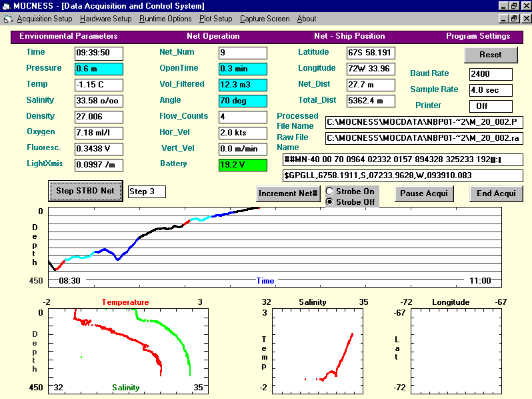Click the Step 3 field
The image size is (532, 399).
pyautogui.click(x=147, y=191)
